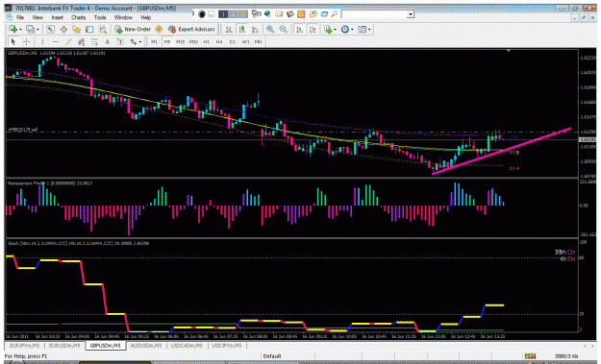This screenshot has height=364, width=601.
Task: Toggle the Terminal panel icon
Action: point(89,29)
